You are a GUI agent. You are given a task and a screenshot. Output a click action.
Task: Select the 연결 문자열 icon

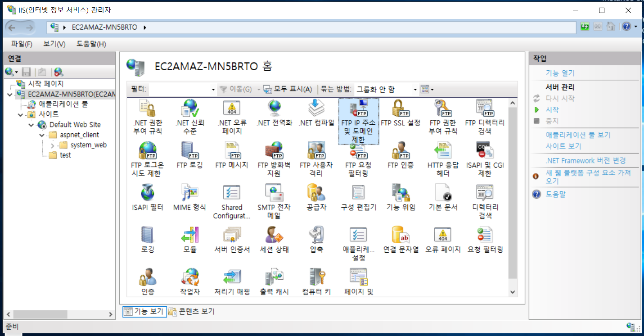click(x=401, y=240)
